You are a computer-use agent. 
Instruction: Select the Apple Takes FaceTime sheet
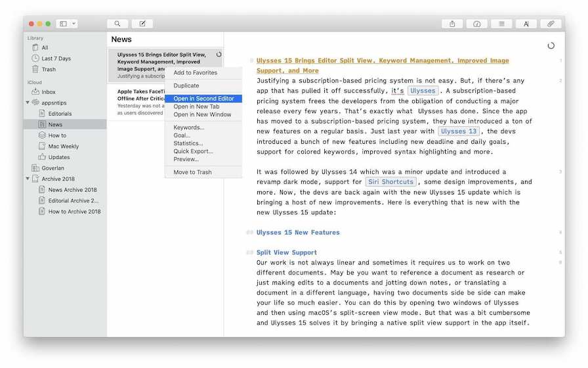click(138, 95)
